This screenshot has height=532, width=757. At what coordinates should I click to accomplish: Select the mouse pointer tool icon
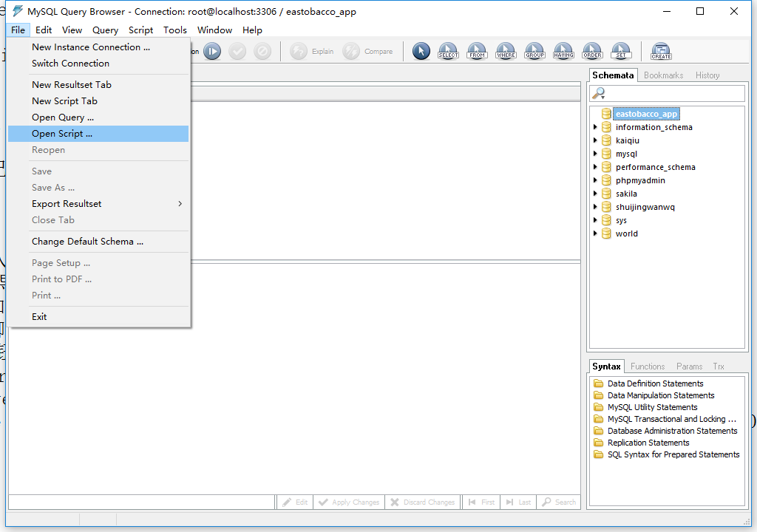point(421,51)
